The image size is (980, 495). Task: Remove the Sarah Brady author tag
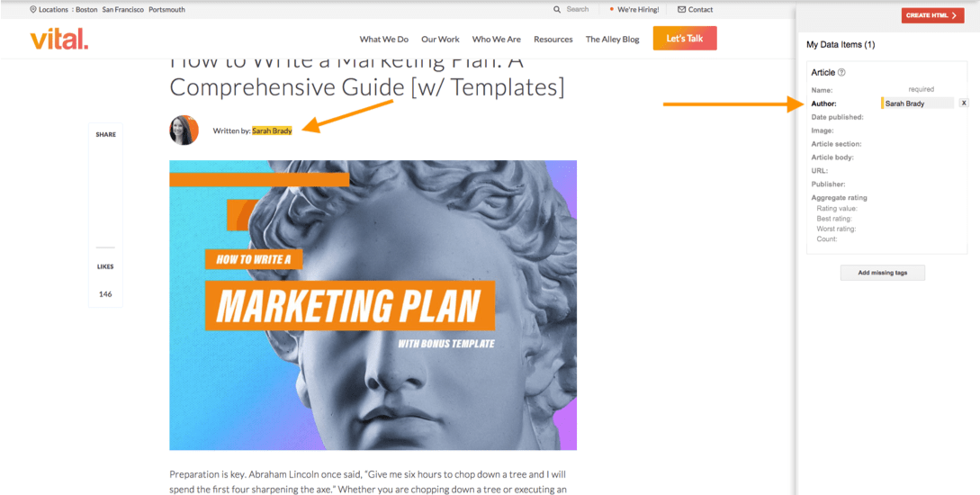click(x=964, y=103)
